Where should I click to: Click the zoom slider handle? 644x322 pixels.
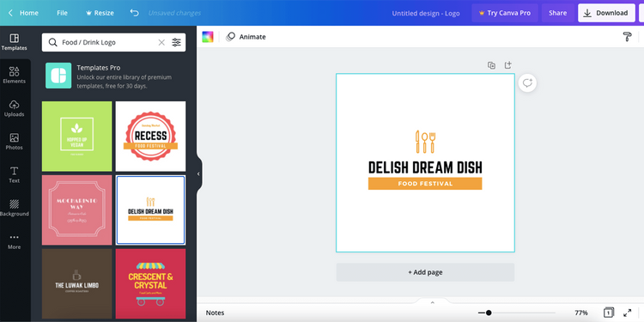pyautogui.click(x=489, y=313)
